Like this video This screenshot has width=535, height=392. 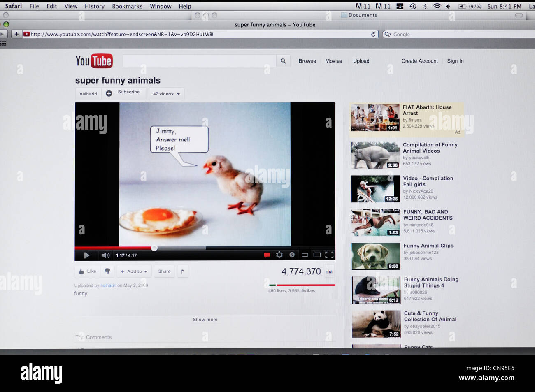87,271
